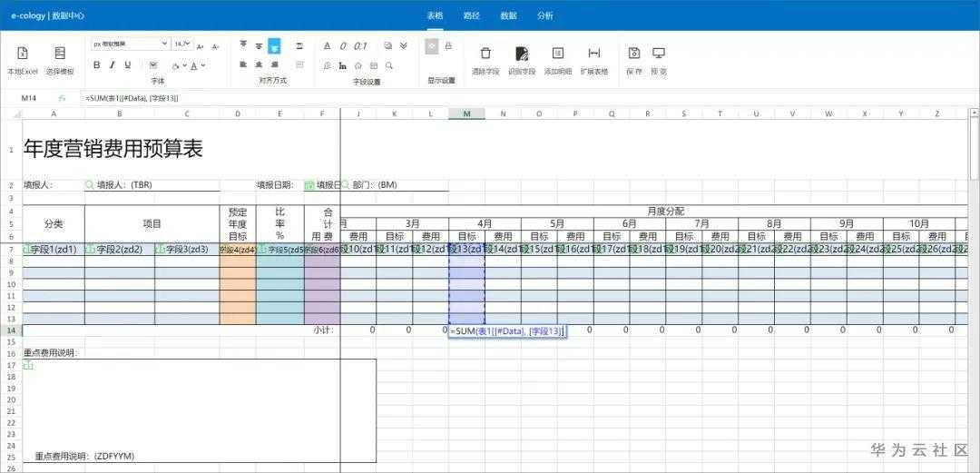Screen dimensions: 980x473
Task: Click the 扩展表格 expand-table icon
Action: 594,54
